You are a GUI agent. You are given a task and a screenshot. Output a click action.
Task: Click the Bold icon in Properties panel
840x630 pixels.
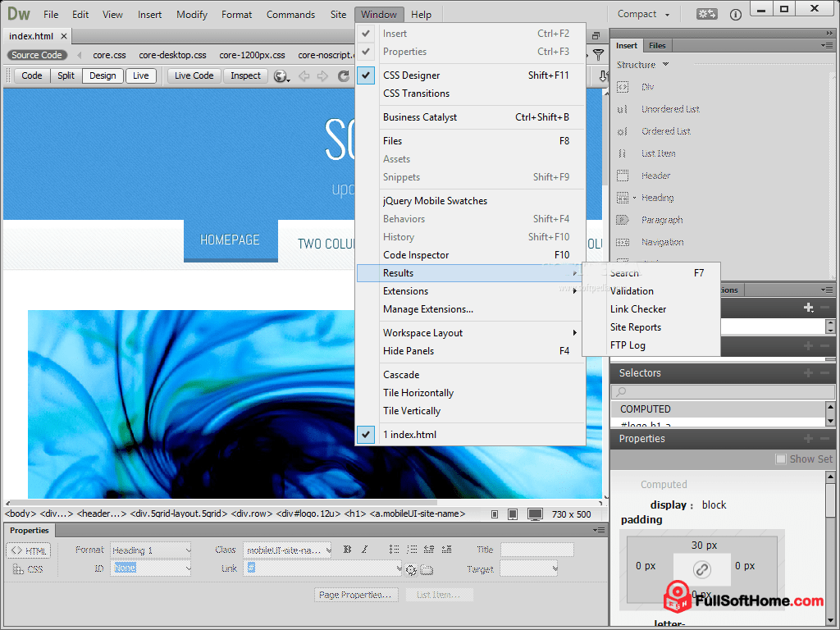pos(347,550)
